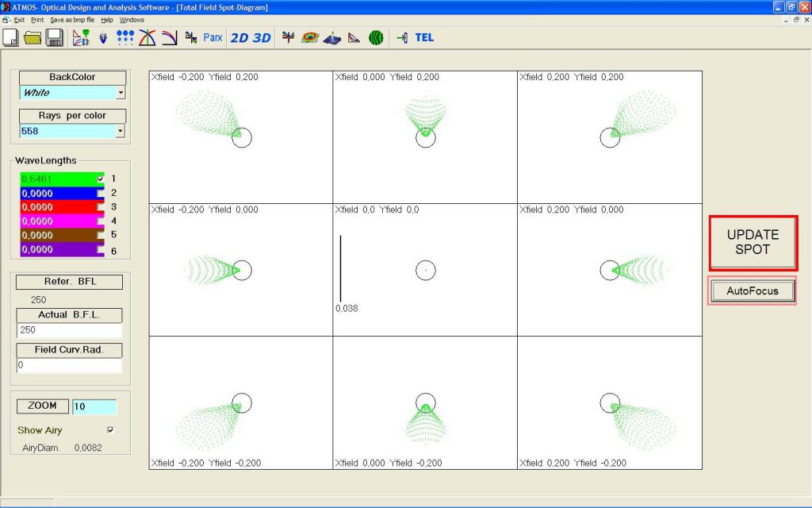Image resolution: width=812 pixels, height=508 pixels.
Task: Open a file with the folder icon
Action: tap(33, 37)
